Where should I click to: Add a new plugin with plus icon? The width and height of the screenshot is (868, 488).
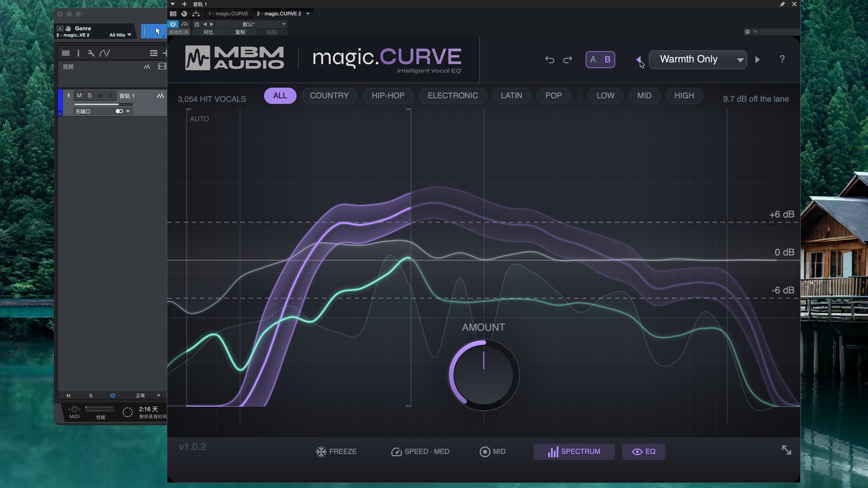(184, 4)
